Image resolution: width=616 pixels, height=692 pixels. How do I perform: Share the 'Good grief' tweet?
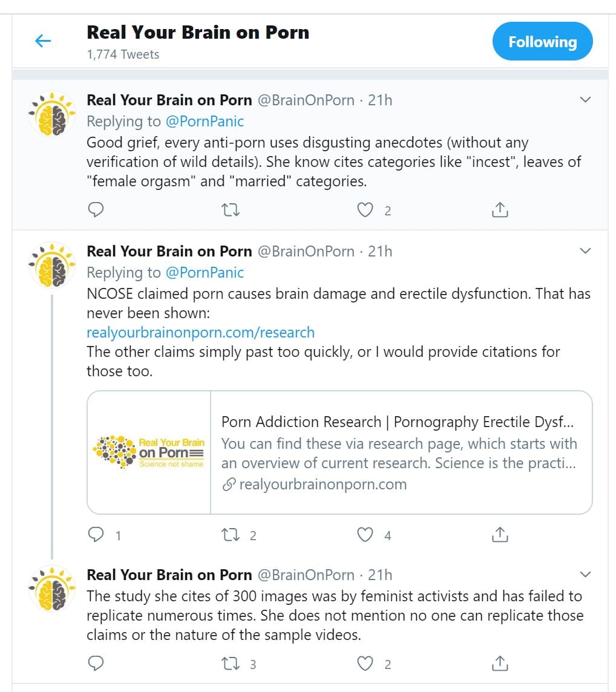[x=499, y=210]
